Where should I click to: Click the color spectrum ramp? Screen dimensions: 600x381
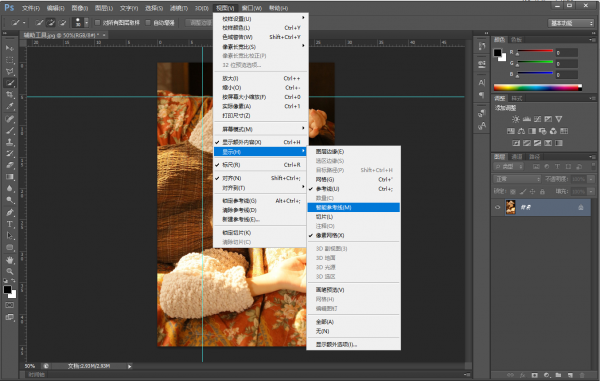[x=538, y=88]
